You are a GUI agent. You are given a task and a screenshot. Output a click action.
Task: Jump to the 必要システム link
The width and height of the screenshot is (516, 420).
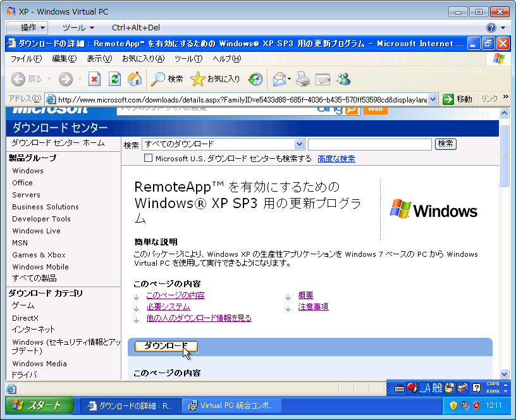[168, 307]
